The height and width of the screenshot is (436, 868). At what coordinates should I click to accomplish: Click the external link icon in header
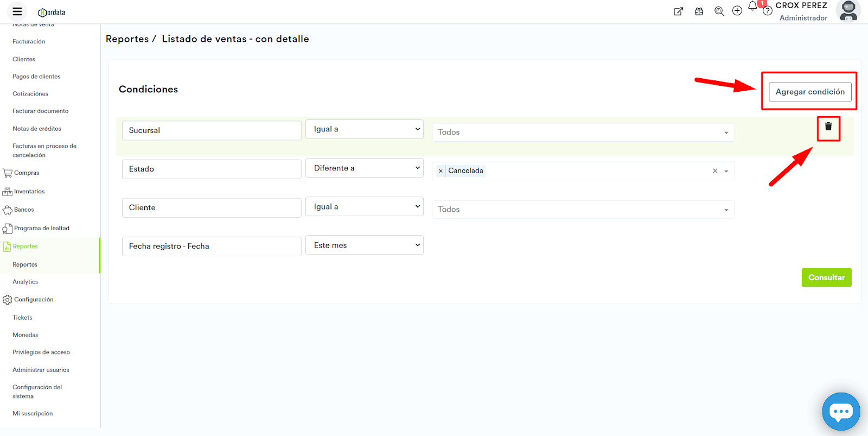(678, 11)
